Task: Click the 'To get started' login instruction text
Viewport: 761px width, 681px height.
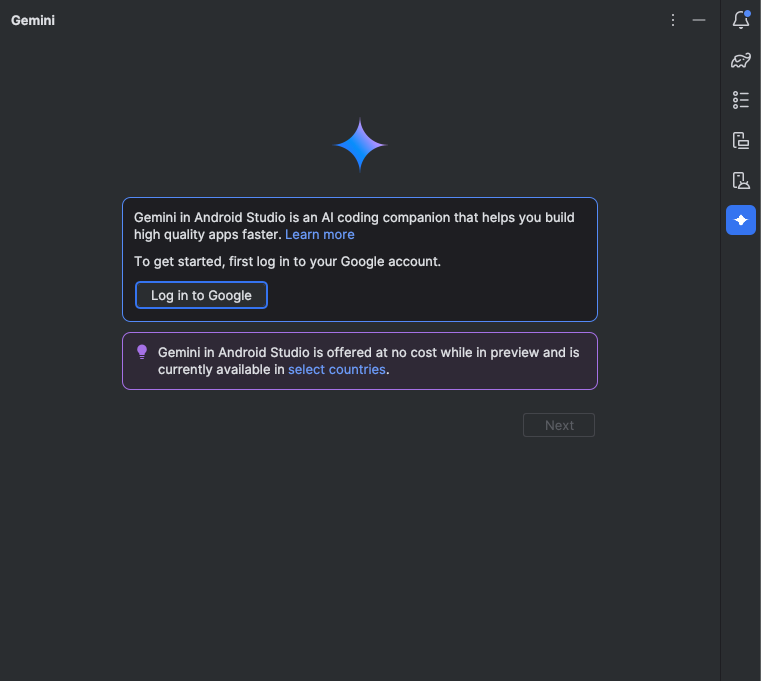Action: click(287, 262)
